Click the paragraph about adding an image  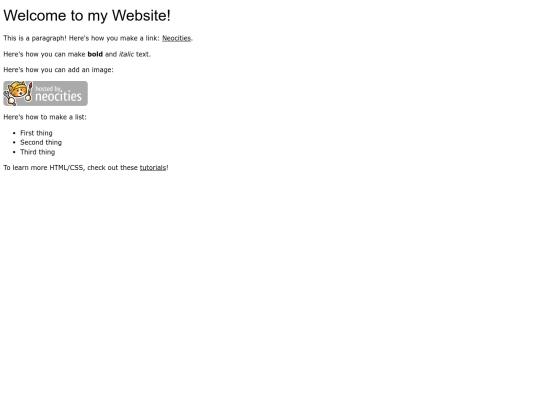pos(59,70)
